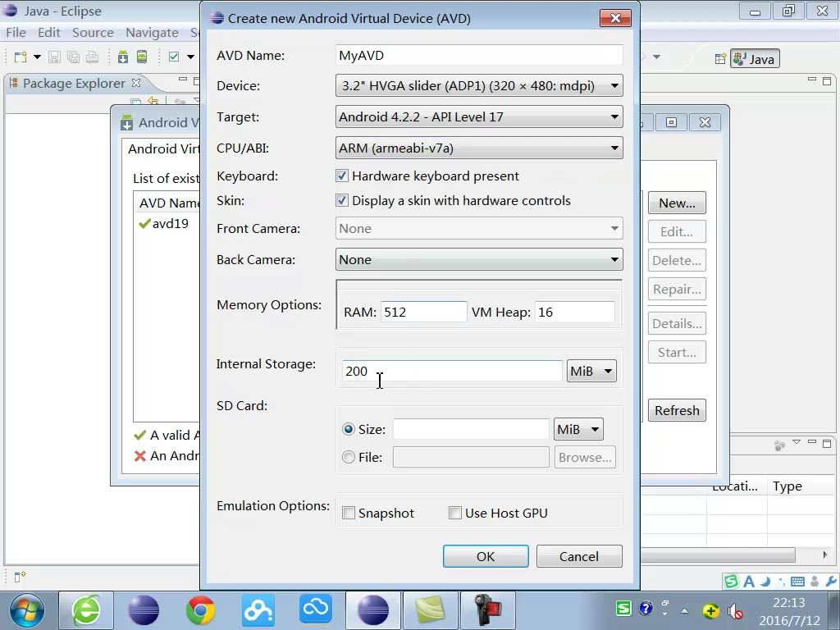Open the camcorder recorder taskbar icon
840x630 pixels.
(x=488, y=610)
